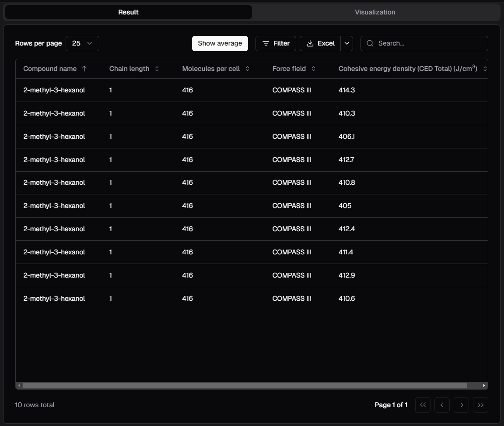Download table with Excel button
This screenshot has height=426, width=504.
pos(320,43)
